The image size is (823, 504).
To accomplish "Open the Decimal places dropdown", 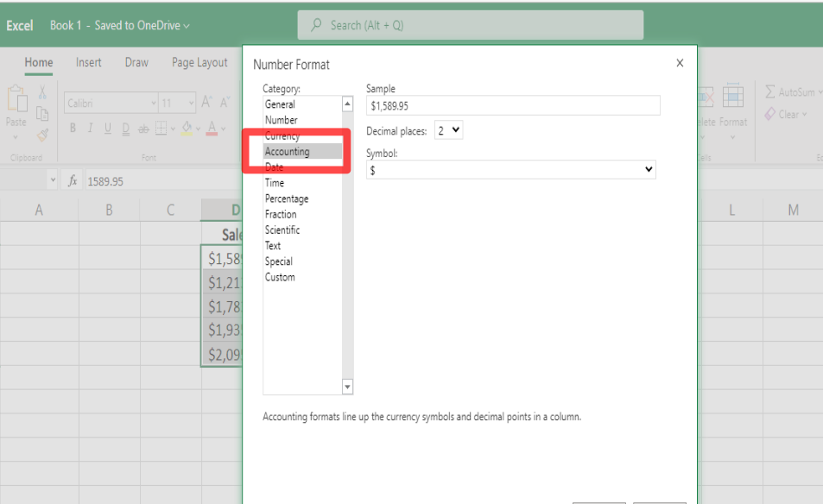I will point(449,130).
